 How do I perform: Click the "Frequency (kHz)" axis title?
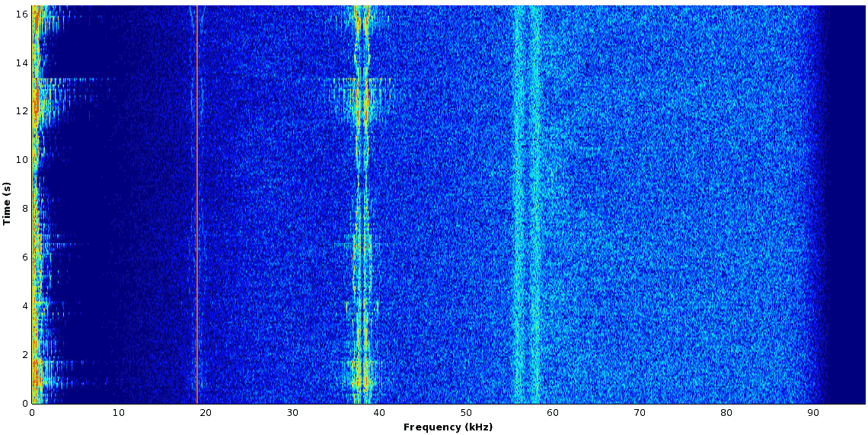pyautogui.click(x=448, y=427)
